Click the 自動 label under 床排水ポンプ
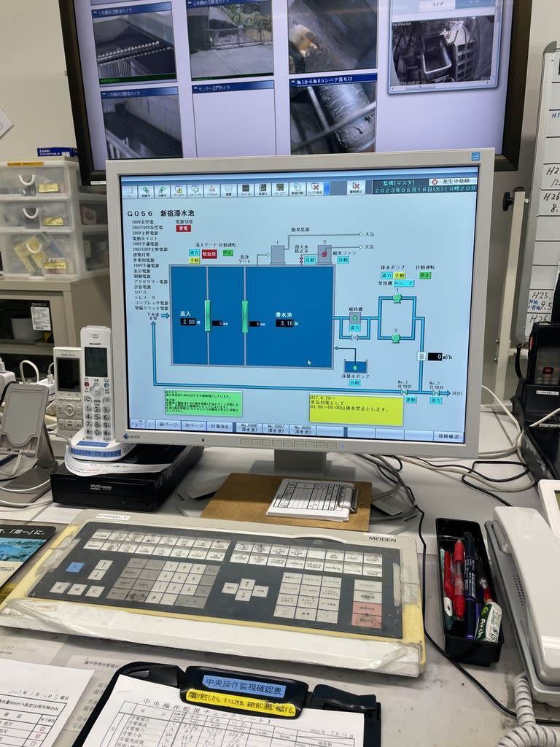Screen dimensions: 560x747 (355, 382)
